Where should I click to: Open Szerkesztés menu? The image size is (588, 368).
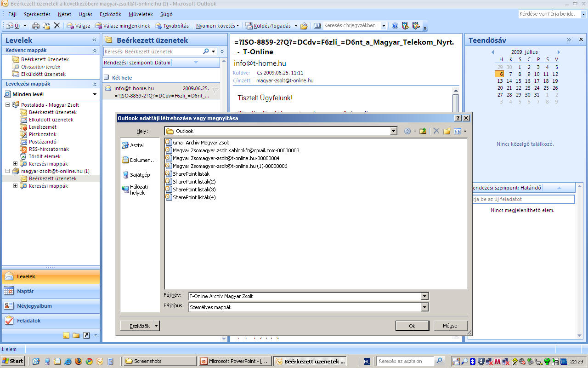coord(37,14)
